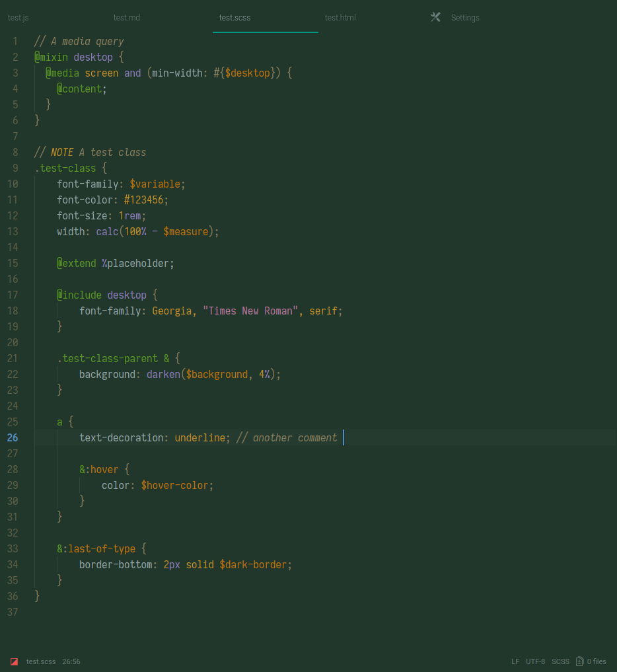Select grammar via SCSS indicator
The height and width of the screenshot is (672, 617).
[560, 661]
